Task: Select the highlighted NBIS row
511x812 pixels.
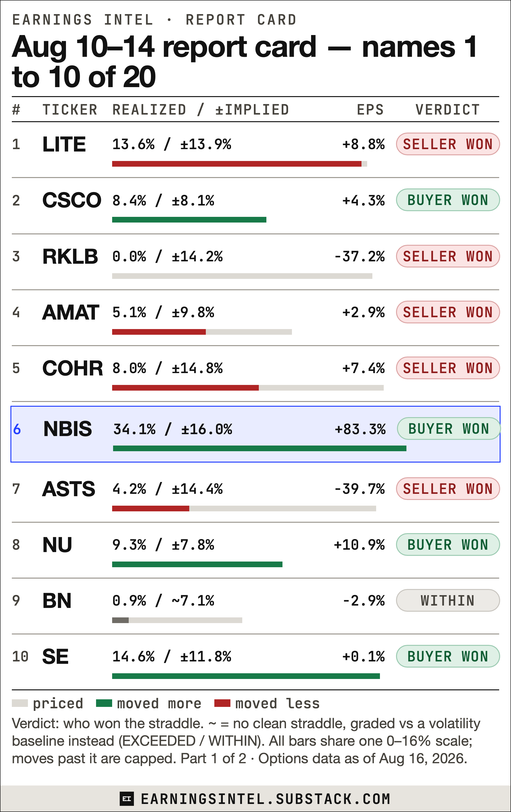Action: click(255, 434)
